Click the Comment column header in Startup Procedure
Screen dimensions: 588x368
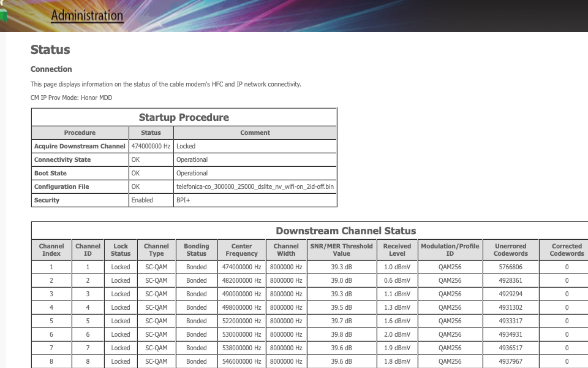[x=255, y=132]
